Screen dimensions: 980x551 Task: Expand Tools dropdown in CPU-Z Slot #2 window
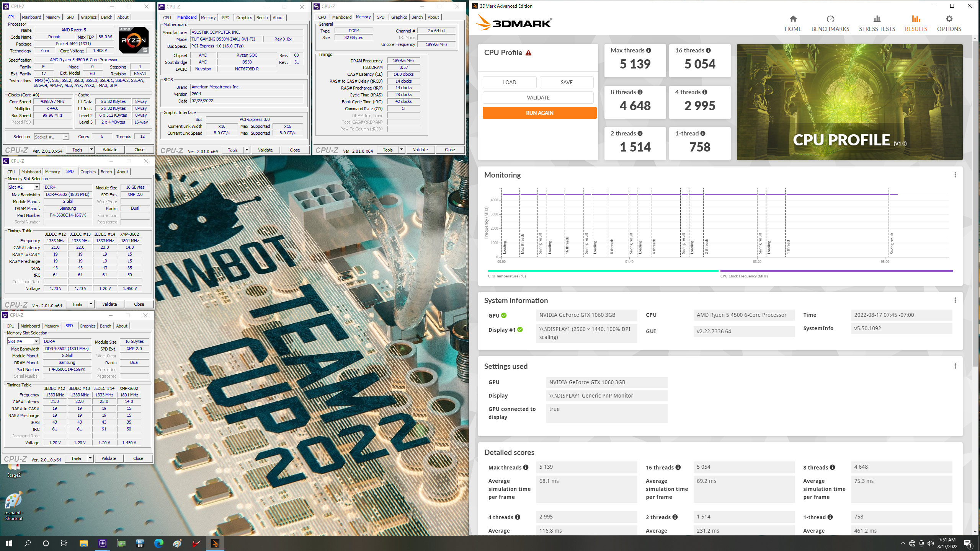click(91, 304)
